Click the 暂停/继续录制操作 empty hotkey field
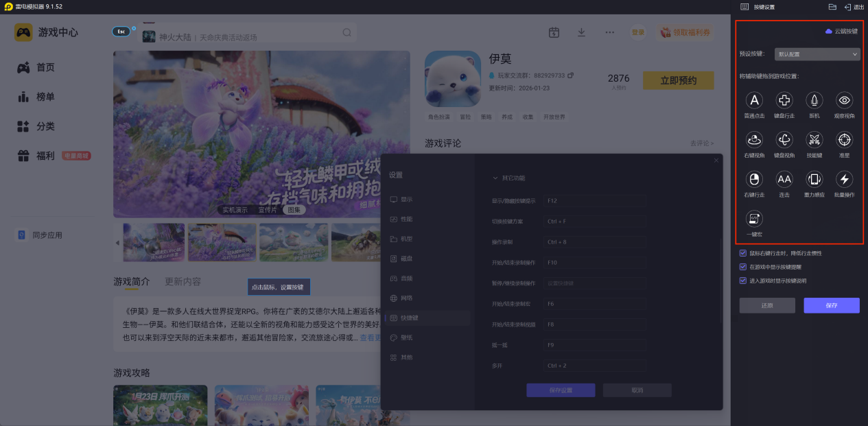This screenshot has width=868, height=426. tap(594, 283)
